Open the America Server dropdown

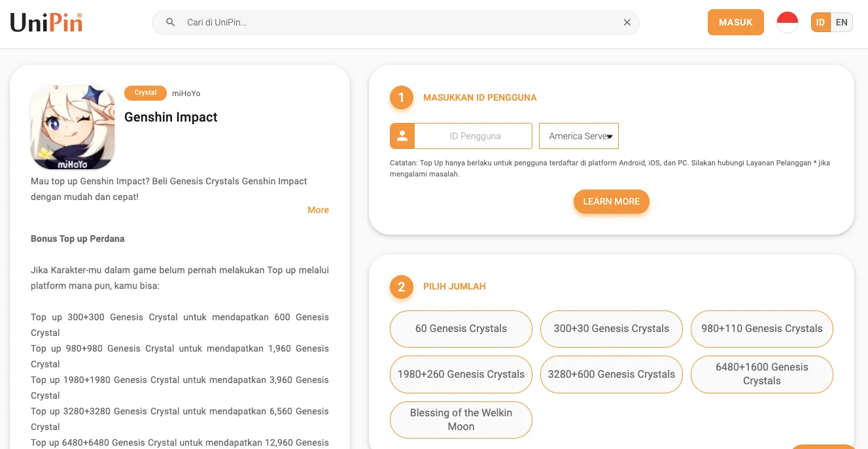578,136
